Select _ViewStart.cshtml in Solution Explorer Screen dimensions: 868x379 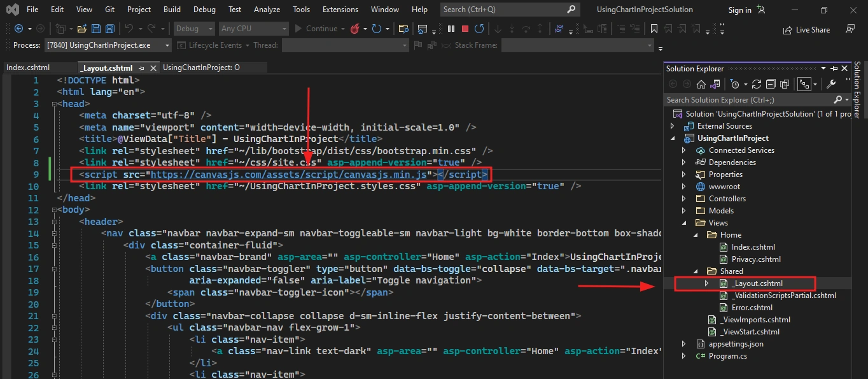click(749, 332)
